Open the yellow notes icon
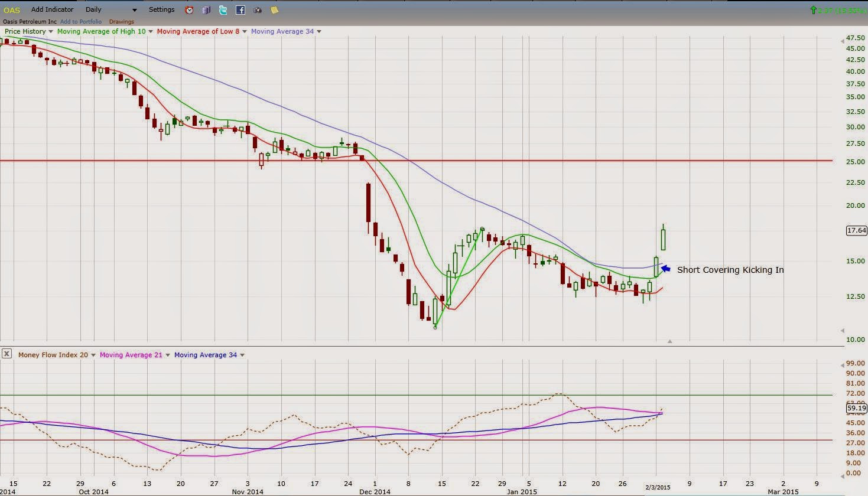The height and width of the screenshot is (496, 868). pyautogui.click(x=275, y=10)
